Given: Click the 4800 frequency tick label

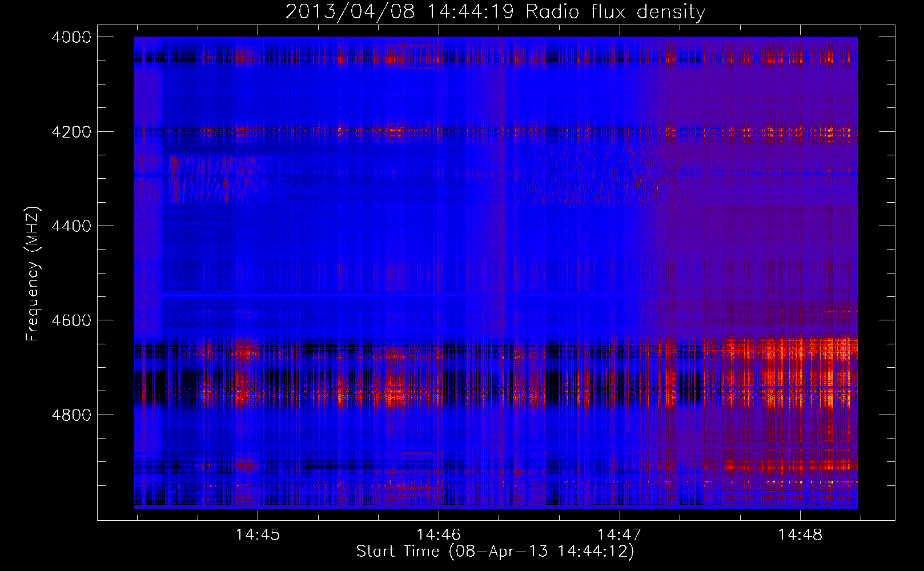Looking at the screenshot, I should pyautogui.click(x=71, y=415).
